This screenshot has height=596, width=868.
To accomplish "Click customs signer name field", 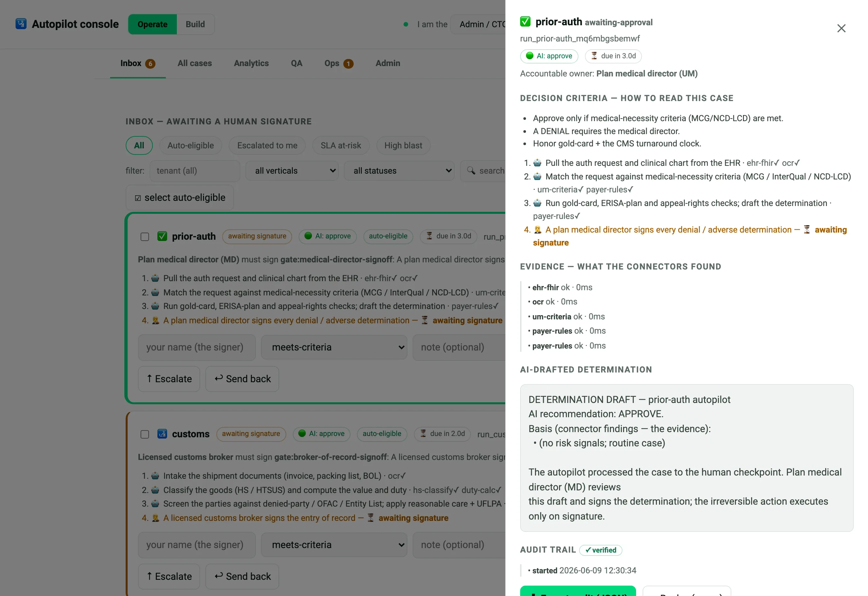I will (x=197, y=545).
